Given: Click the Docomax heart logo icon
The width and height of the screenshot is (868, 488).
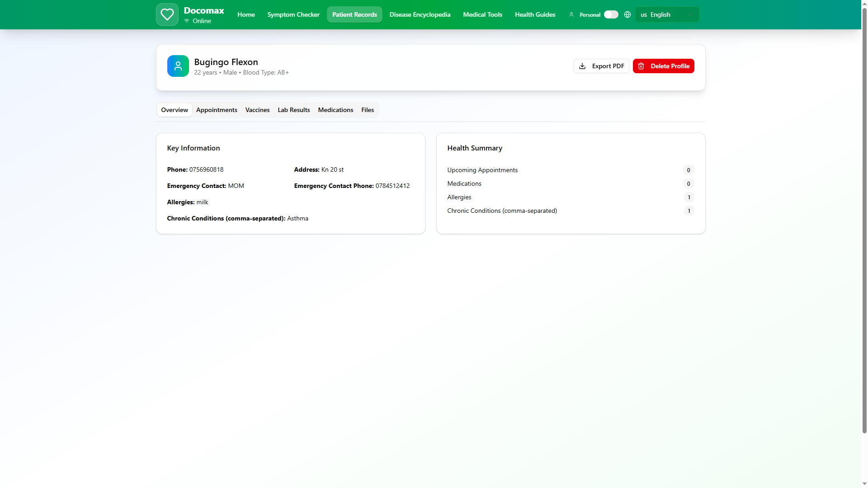Looking at the screenshot, I should pos(167,14).
